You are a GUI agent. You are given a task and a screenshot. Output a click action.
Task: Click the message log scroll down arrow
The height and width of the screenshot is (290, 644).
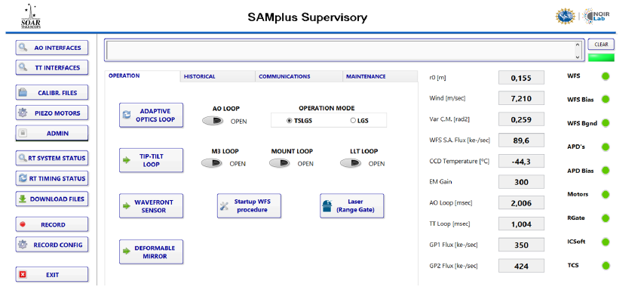578,57
